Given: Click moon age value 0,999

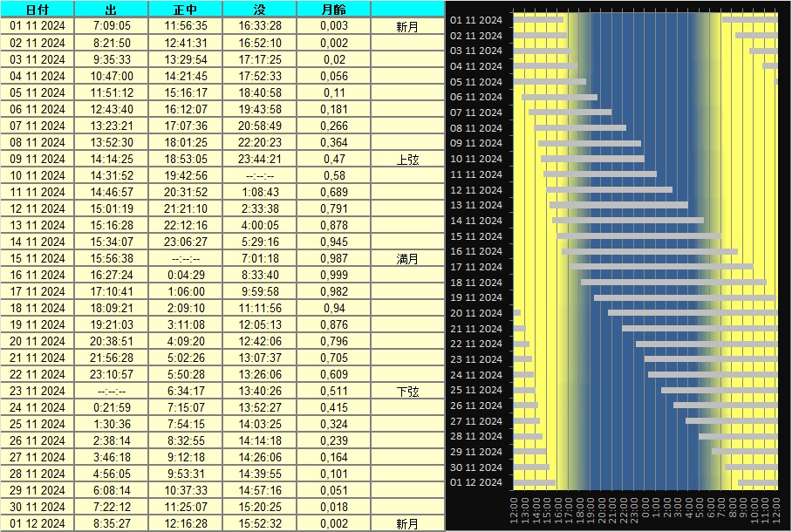Looking at the screenshot, I should [333, 275].
